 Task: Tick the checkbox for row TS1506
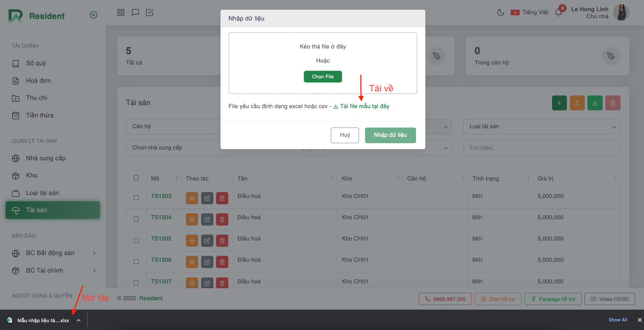[136, 262]
